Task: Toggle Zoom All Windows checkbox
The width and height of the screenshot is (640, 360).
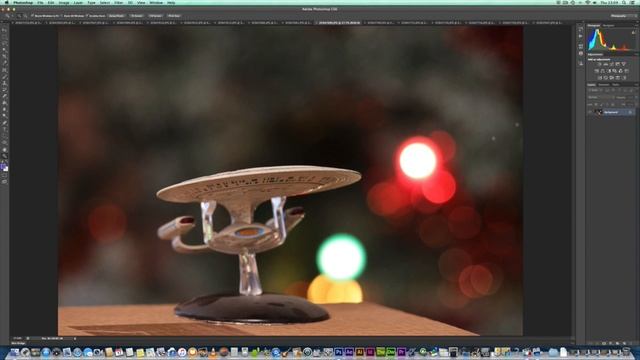Action: (62, 16)
